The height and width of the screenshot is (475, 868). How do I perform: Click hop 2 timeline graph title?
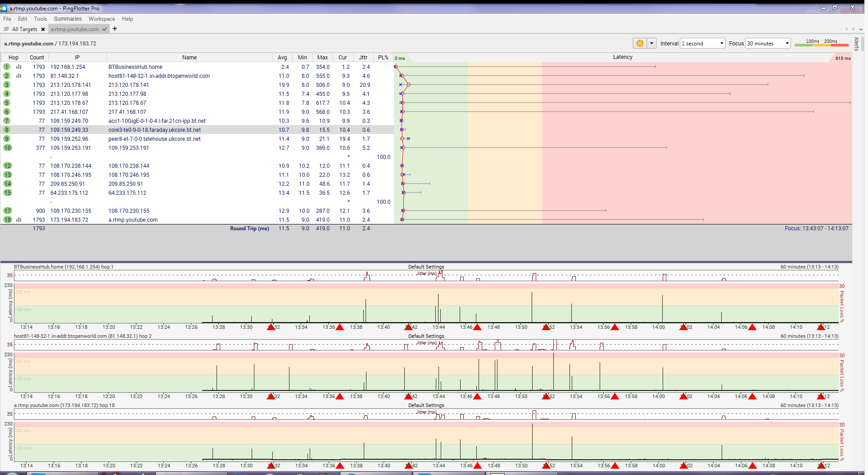pyautogui.click(x=83, y=336)
